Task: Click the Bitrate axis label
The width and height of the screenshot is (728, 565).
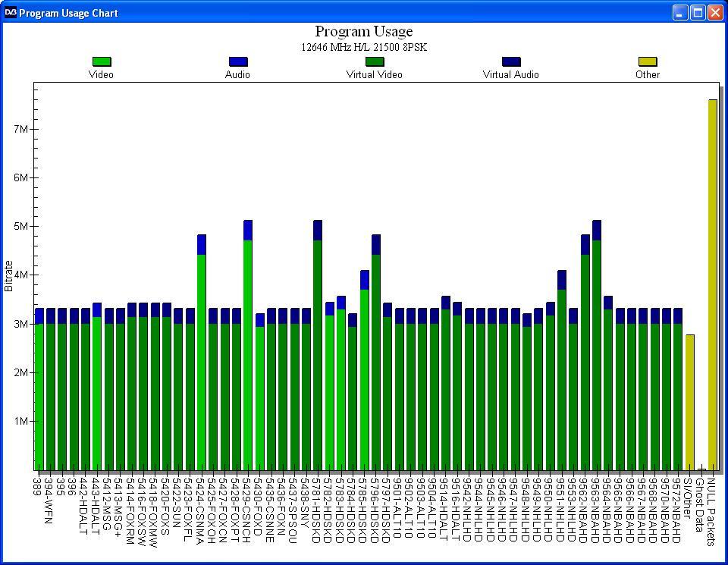Action: pyautogui.click(x=8, y=276)
